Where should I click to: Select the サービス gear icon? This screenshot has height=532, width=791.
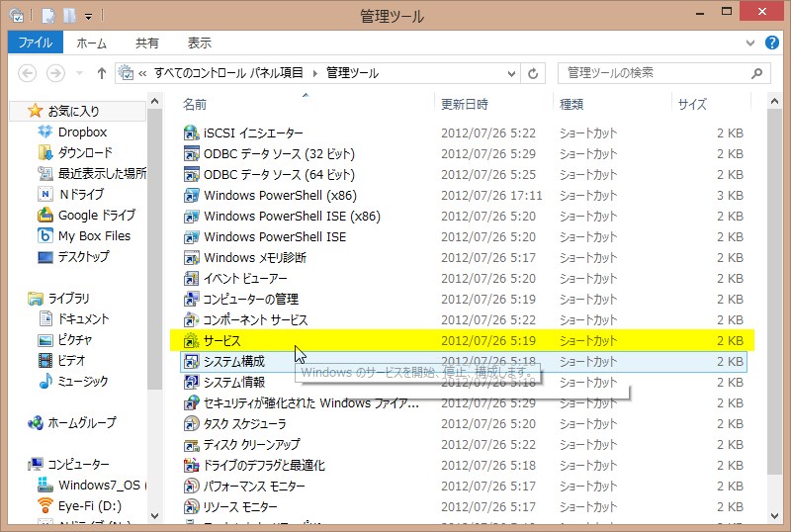tap(191, 341)
